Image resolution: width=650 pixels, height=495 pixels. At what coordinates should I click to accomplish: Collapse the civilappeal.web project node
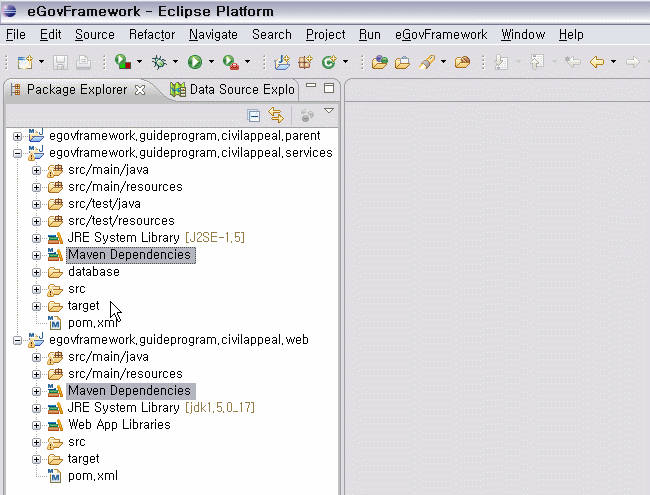coord(17,340)
